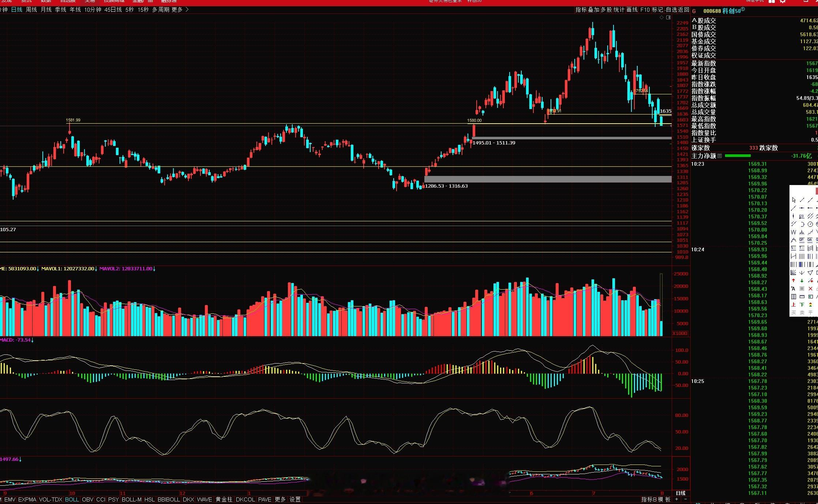This screenshot has width=818, height=504.
Task: Select the 10分钟 period
Action: (x=93, y=10)
